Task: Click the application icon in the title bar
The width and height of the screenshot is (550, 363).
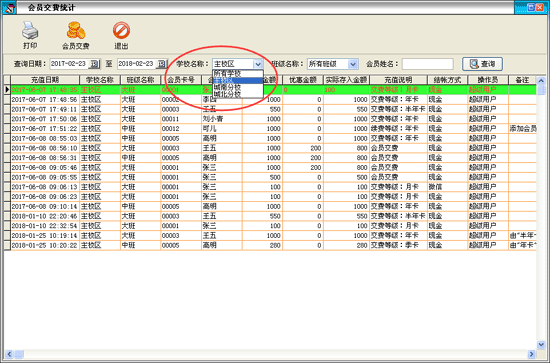Action: pyautogui.click(x=9, y=7)
